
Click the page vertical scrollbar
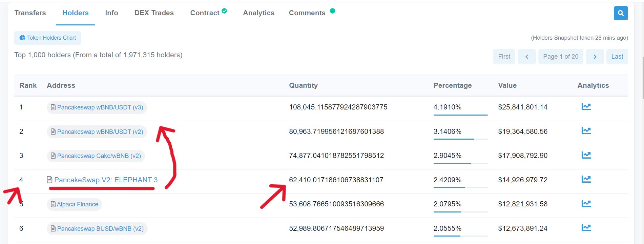tap(643, 78)
